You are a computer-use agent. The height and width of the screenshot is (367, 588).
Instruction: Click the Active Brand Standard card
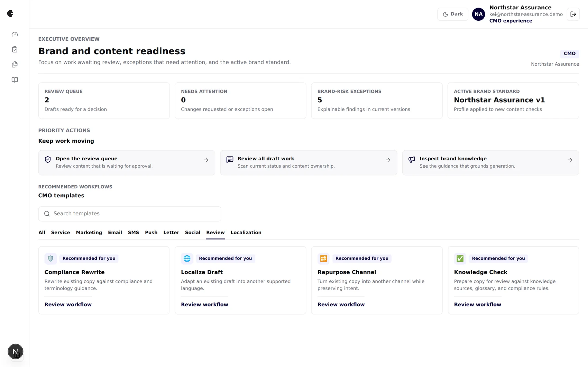point(513,101)
